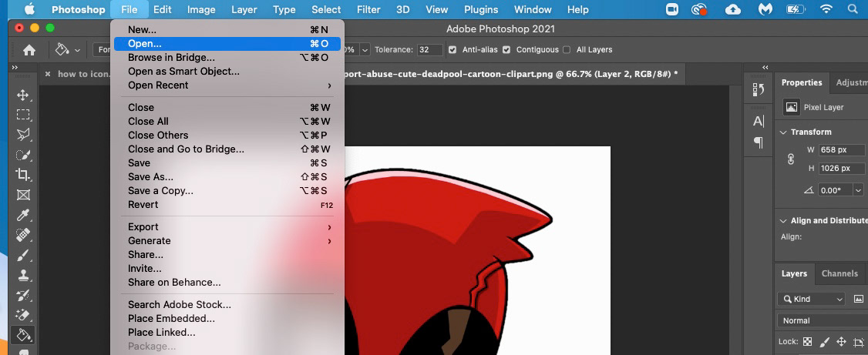Collapse the Transform section
868x355 pixels.
783,132
